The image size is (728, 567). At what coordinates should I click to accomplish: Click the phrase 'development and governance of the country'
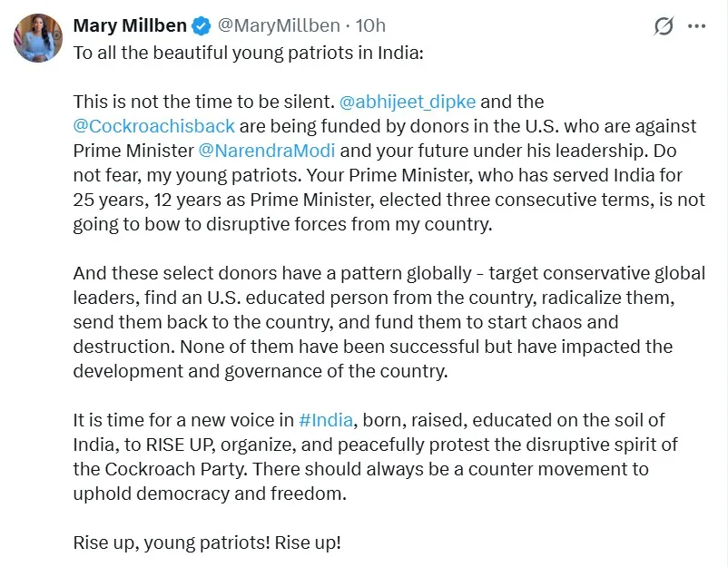click(260, 371)
